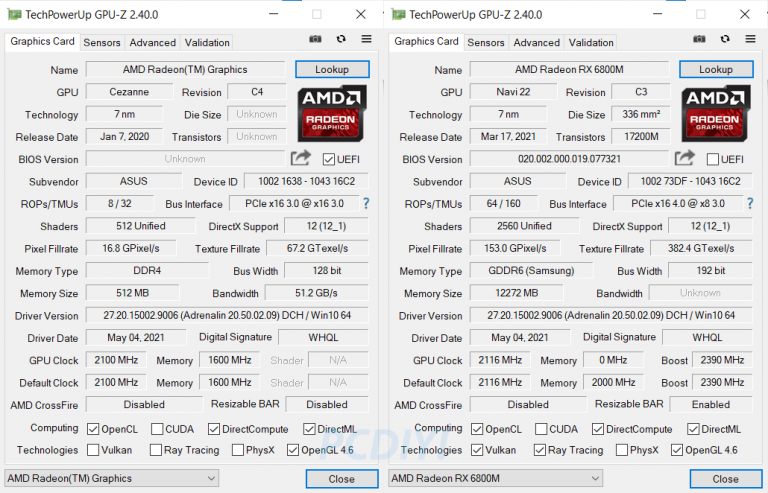Click Device ID value 1002 1638 - 1043 16C2
Image resolution: width=768 pixels, height=493 pixels.
(x=307, y=181)
